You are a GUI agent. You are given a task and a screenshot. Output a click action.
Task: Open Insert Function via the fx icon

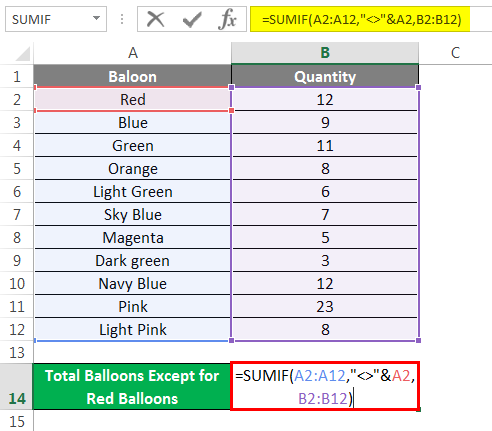pos(227,19)
